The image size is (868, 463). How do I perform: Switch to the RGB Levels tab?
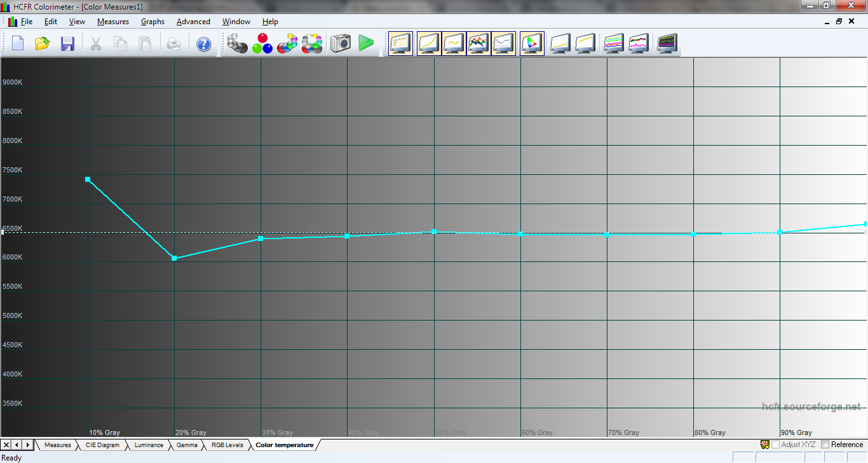[x=227, y=445]
